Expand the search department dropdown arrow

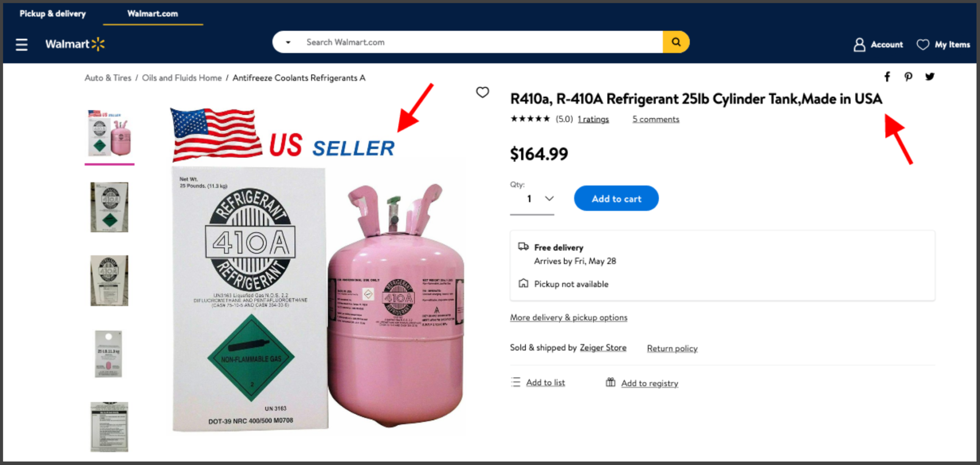click(x=288, y=42)
